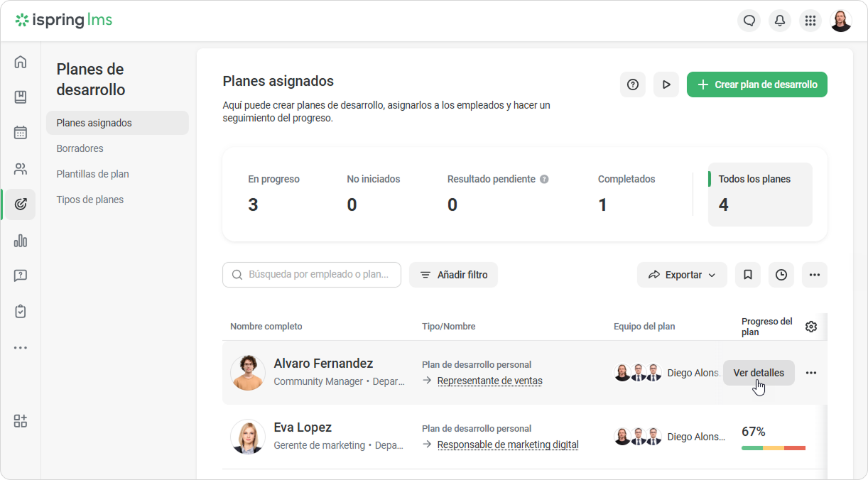Image resolution: width=868 pixels, height=480 pixels.
Task: Click the play tutorial video button
Action: point(666,84)
